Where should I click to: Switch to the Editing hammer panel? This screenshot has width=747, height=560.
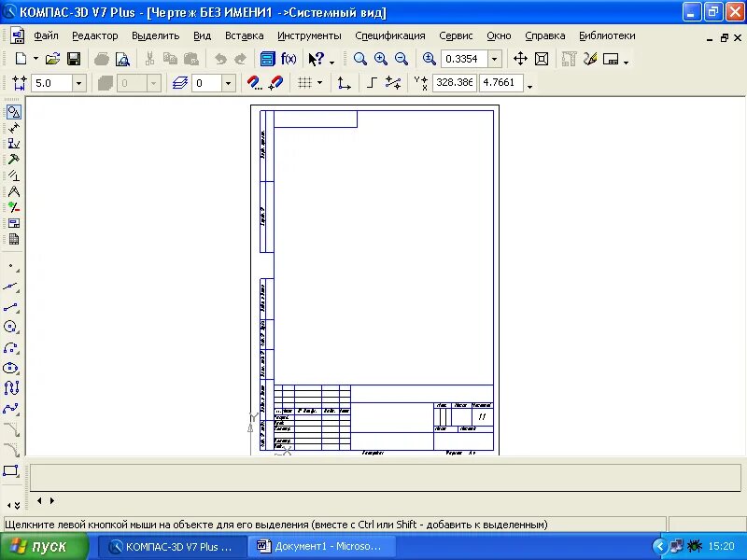click(14, 160)
